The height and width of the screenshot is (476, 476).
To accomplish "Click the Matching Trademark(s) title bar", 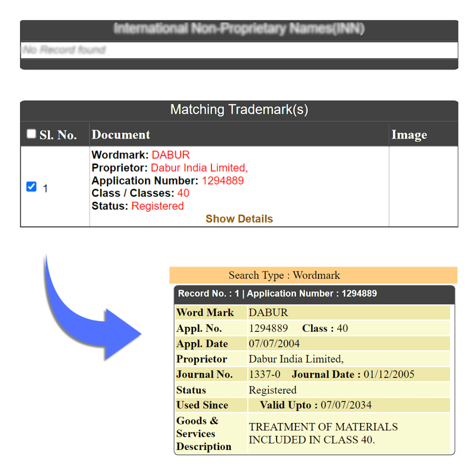I will (239, 110).
